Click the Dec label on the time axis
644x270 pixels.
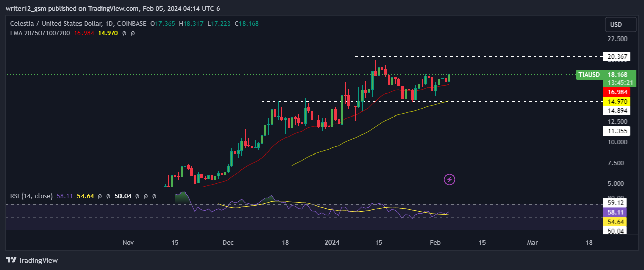228,243
